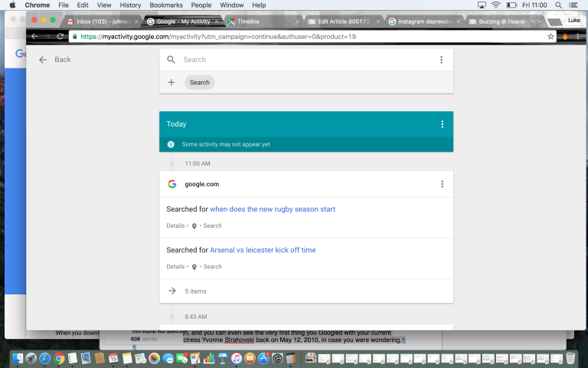
Task: Open Details for the Arsenal vs leicester search
Action: pos(175,267)
